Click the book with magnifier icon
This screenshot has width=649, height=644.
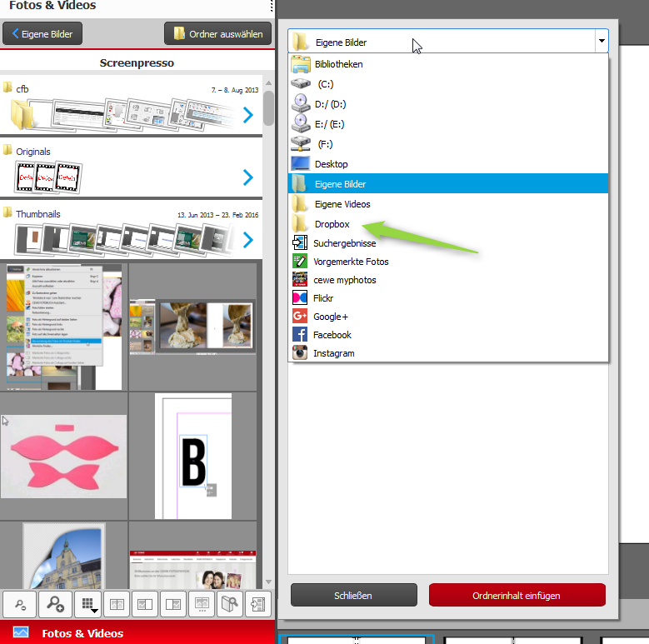(230, 605)
